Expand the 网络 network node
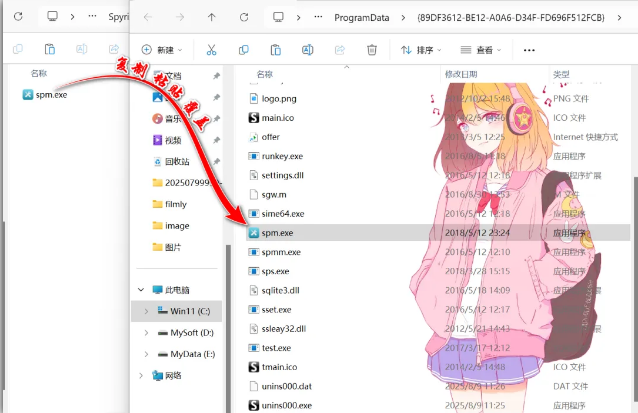The width and height of the screenshot is (638, 413). (140, 376)
